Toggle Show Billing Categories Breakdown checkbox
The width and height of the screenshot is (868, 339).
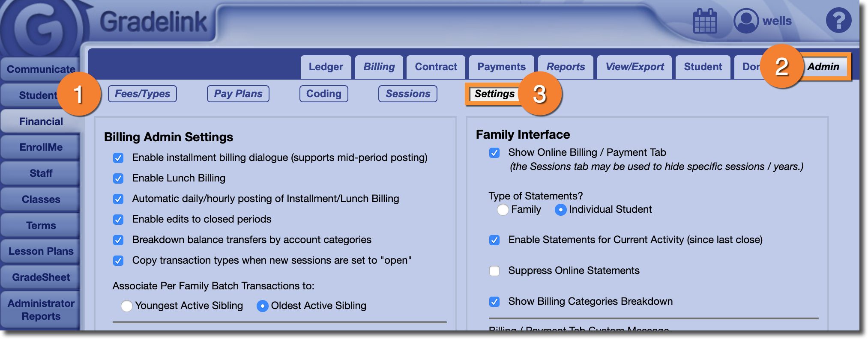pyautogui.click(x=494, y=302)
